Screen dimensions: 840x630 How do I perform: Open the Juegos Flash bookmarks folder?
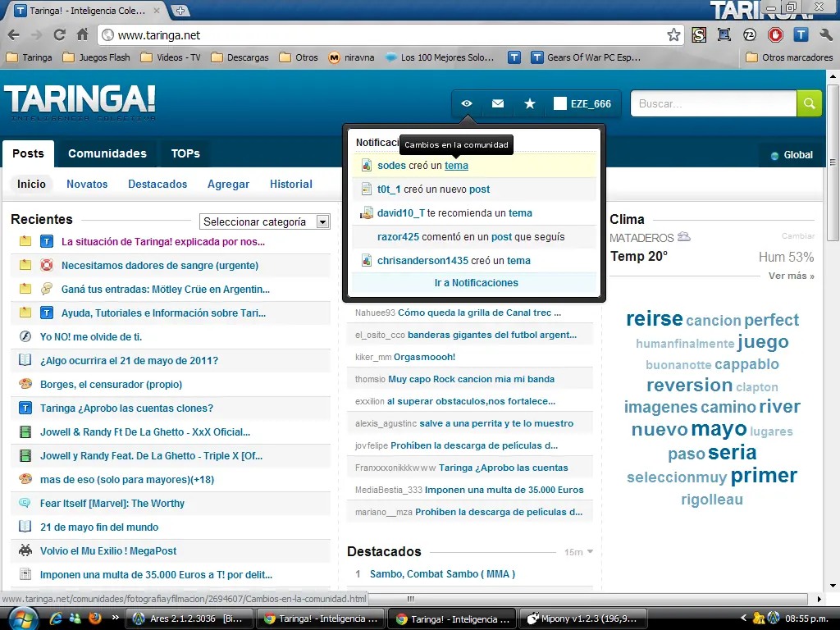tap(97, 57)
